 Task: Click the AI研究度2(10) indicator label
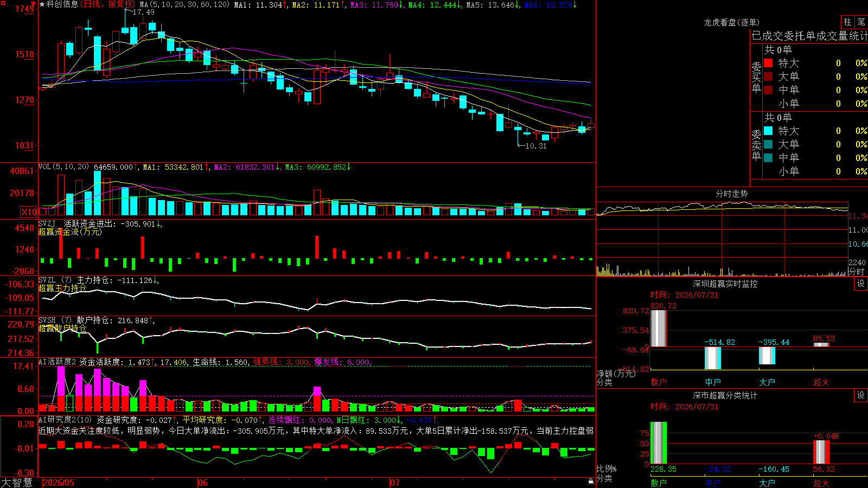point(65,420)
